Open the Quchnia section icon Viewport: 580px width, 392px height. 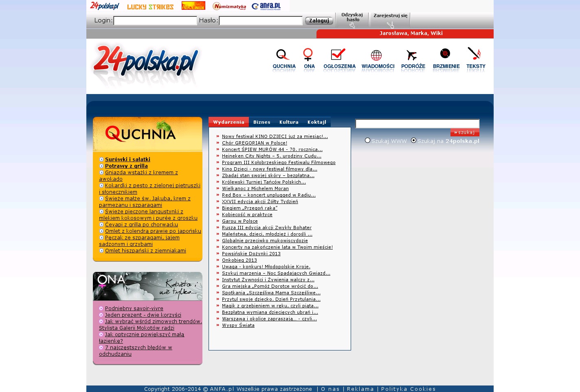pyautogui.click(x=283, y=55)
